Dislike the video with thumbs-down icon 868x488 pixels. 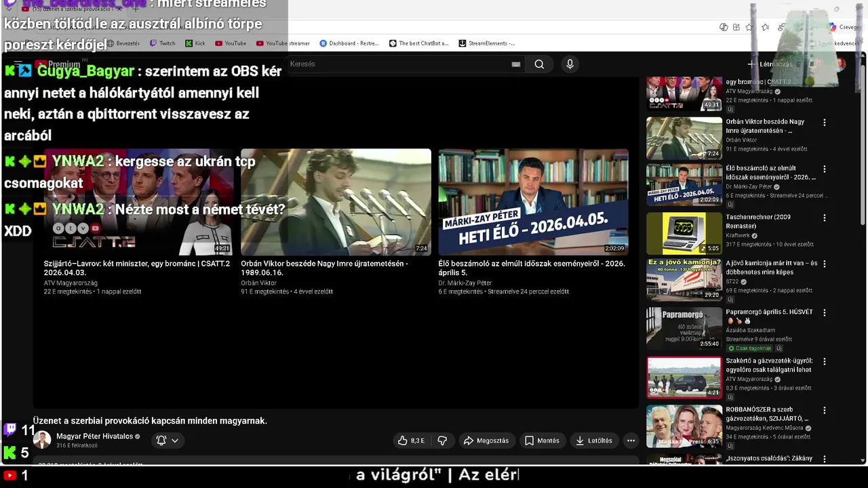tap(442, 441)
